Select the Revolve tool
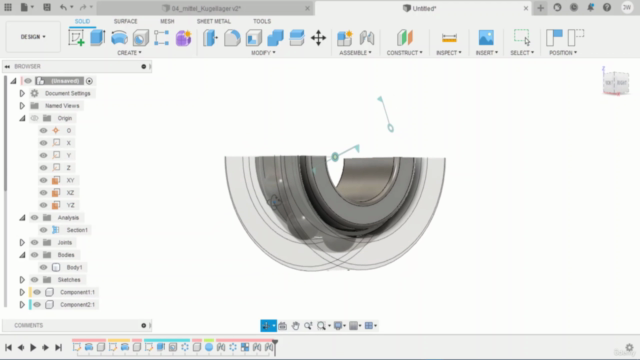640x360 pixels. click(119, 38)
